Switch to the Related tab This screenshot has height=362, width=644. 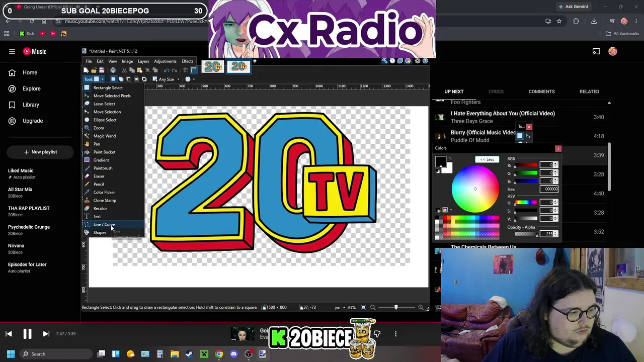tap(589, 92)
